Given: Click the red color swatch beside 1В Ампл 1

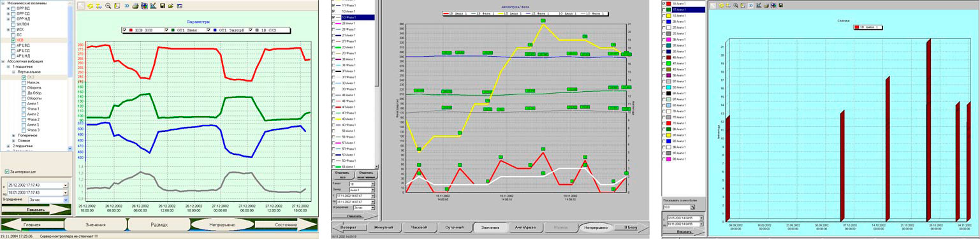Looking at the screenshot, I should pos(669,4).
